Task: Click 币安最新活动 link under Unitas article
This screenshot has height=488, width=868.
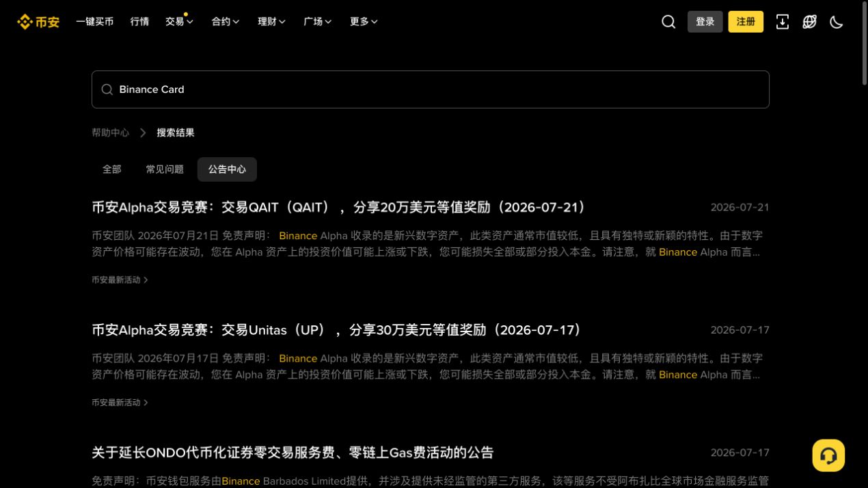Action: click(120, 403)
